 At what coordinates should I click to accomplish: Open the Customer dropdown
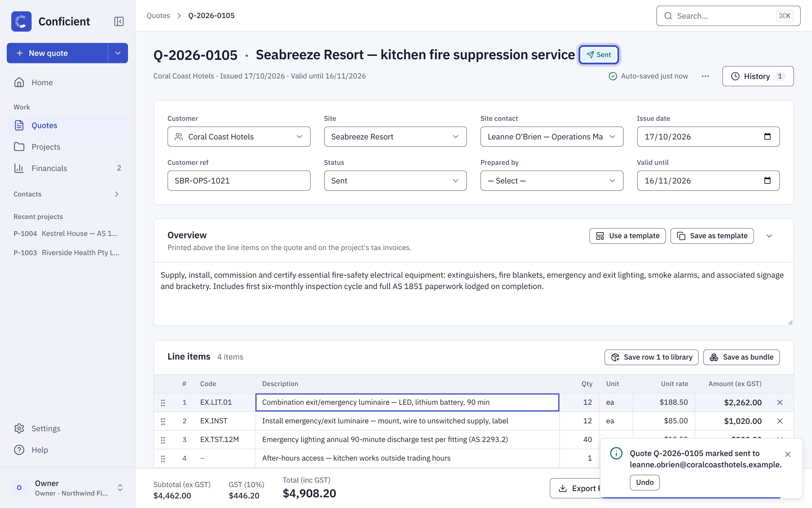[239, 137]
